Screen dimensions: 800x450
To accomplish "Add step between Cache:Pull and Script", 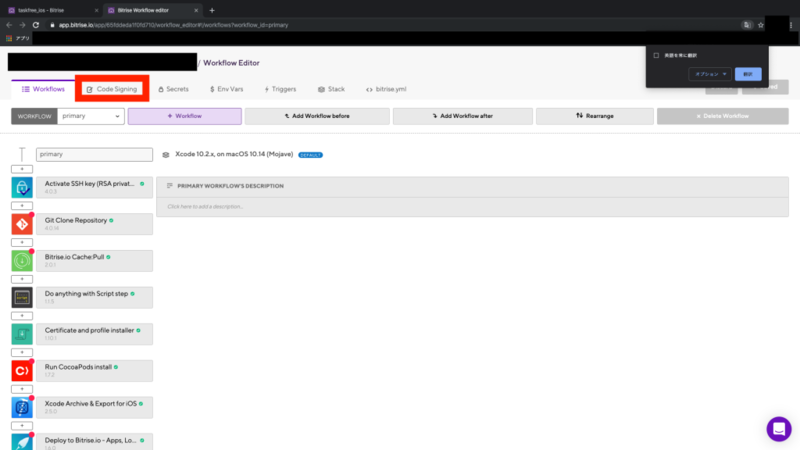I will click(22, 279).
